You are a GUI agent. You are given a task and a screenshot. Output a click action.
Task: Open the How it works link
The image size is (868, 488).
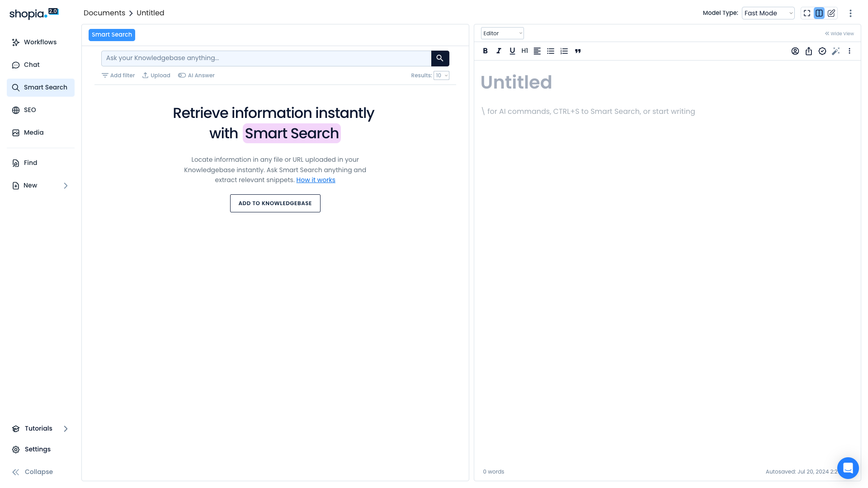coord(316,180)
